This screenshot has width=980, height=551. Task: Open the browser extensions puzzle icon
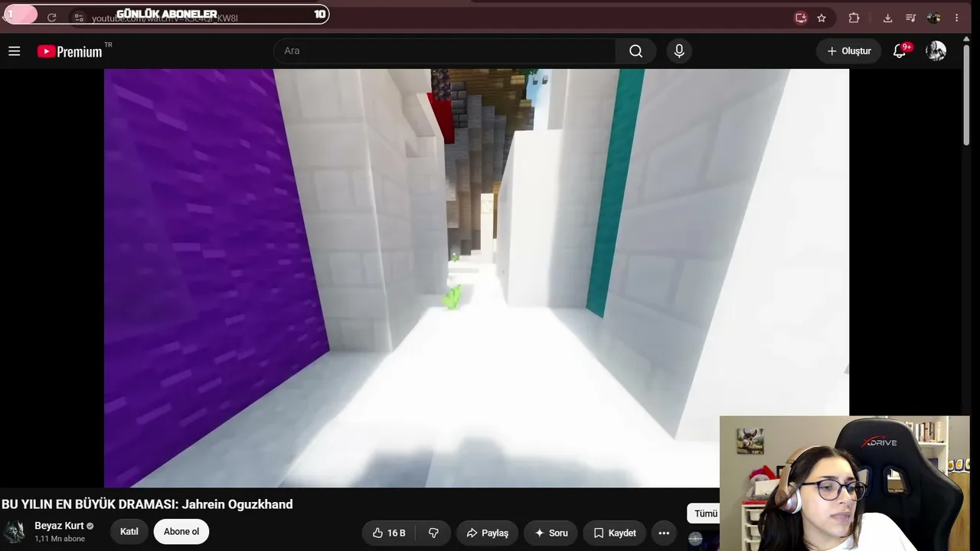854,18
